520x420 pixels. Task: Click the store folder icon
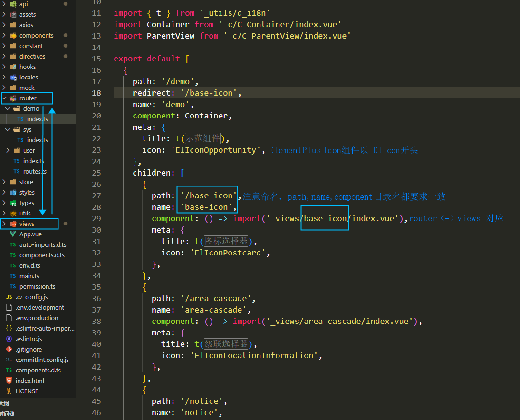pyautogui.click(x=13, y=182)
